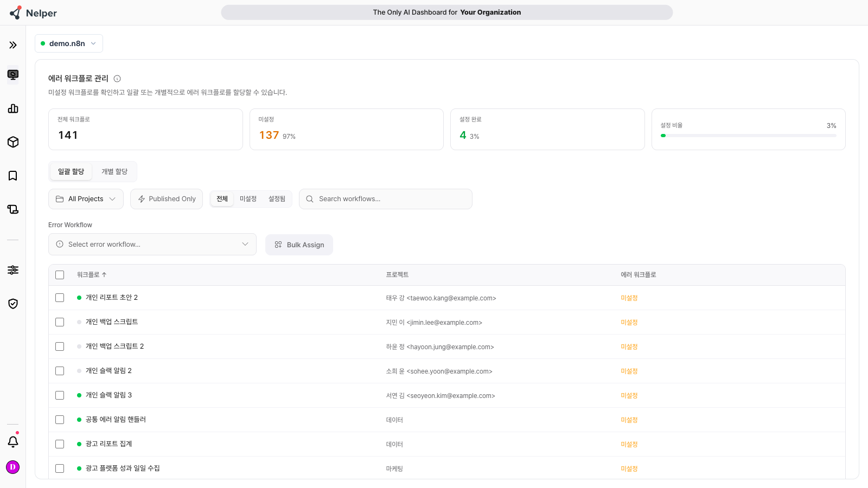Click the Search workflows input field

(x=386, y=199)
